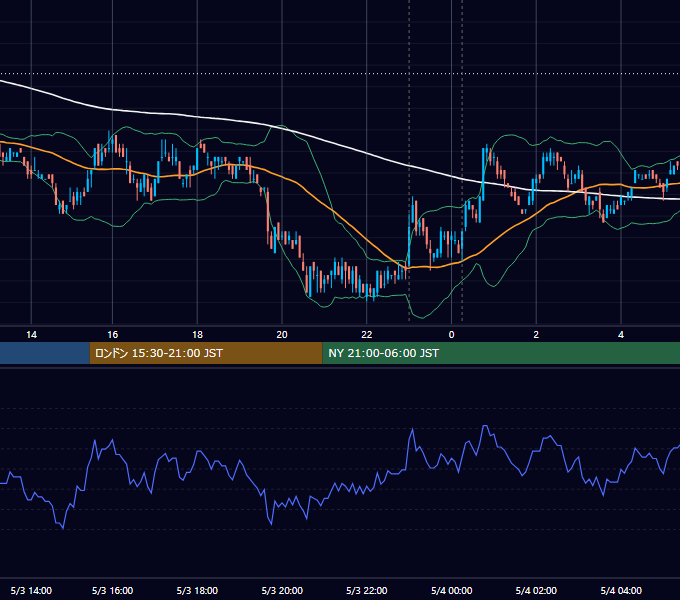680x600 pixels.
Task: Click the 5/4 00:00 date label
Action: pos(451,590)
